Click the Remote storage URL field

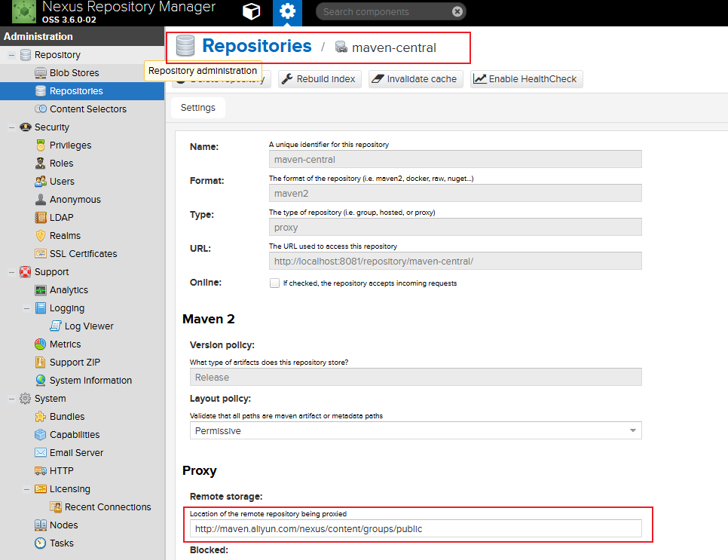415,528
